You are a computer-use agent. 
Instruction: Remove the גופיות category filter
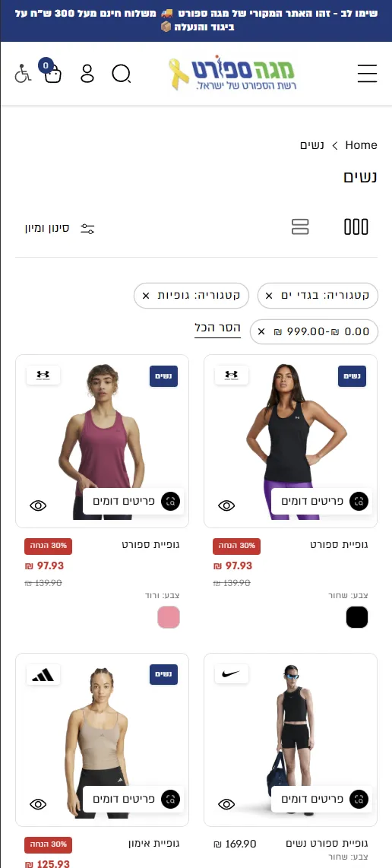146,296
